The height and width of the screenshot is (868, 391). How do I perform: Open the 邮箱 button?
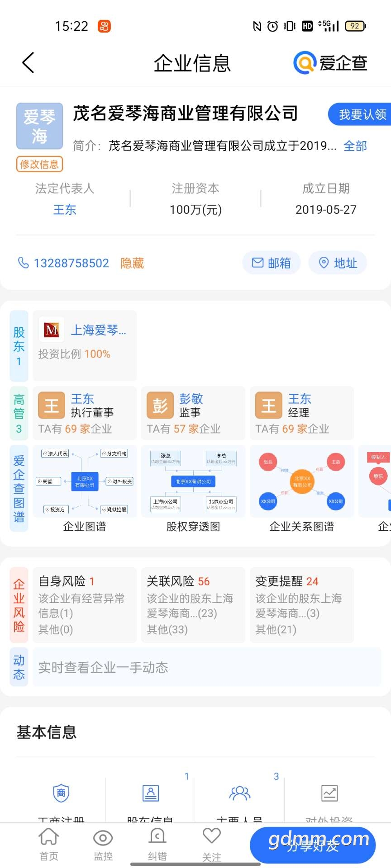(271, 263)
